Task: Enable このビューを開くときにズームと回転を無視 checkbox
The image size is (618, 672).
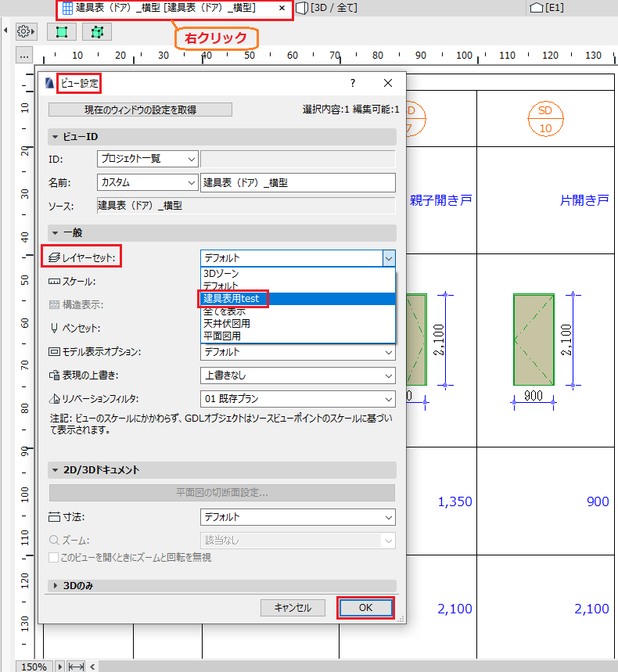Action: [53, 558]
